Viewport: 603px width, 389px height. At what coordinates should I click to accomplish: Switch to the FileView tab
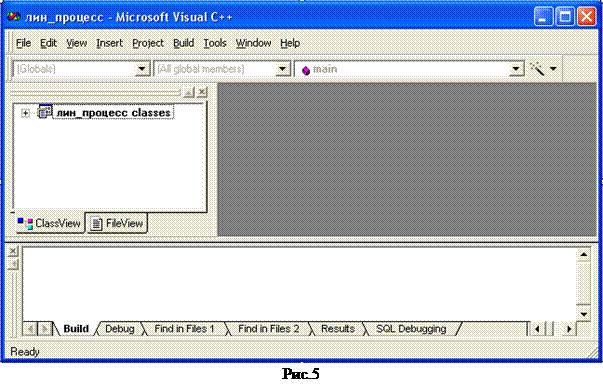pyautogui.click(x=117, y=223)
